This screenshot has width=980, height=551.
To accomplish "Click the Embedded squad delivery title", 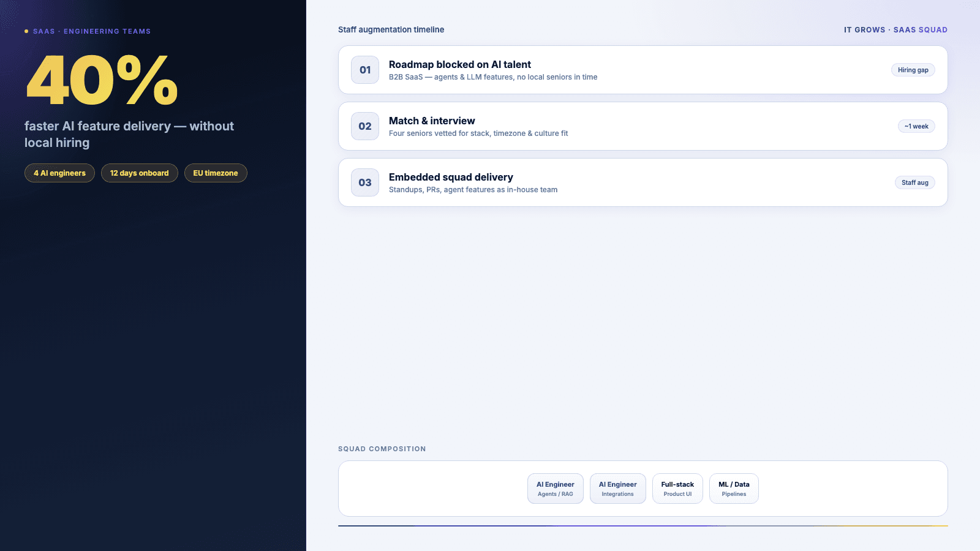I will (451, 177).
